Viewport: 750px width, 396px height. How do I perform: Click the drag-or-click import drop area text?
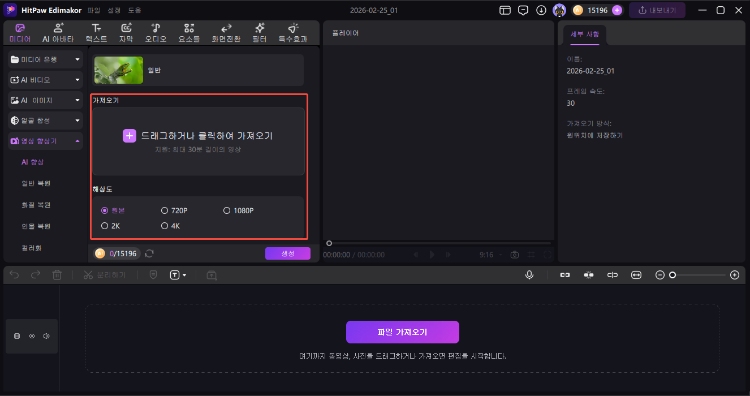pos(207,136)
